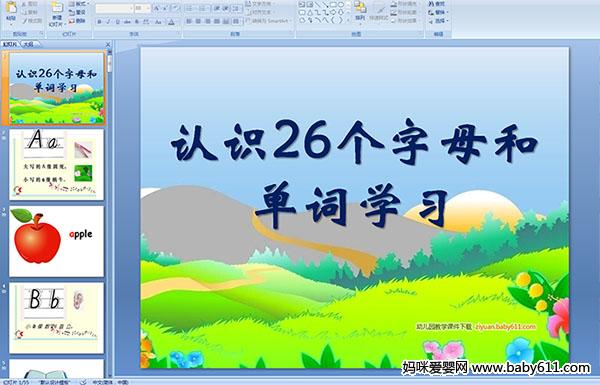Screen dimensions: 600x385
Task: Open Replace 替换 command
Action: (x=438, y=12)
